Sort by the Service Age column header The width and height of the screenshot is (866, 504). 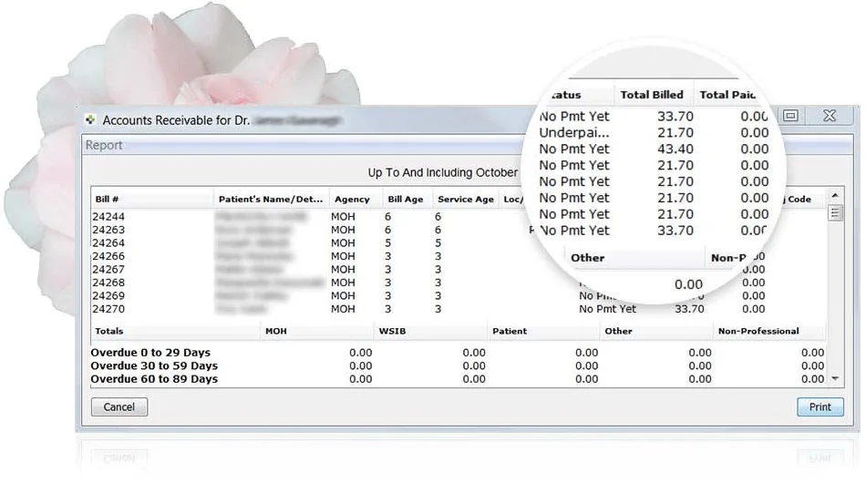(x=466, y=200)
